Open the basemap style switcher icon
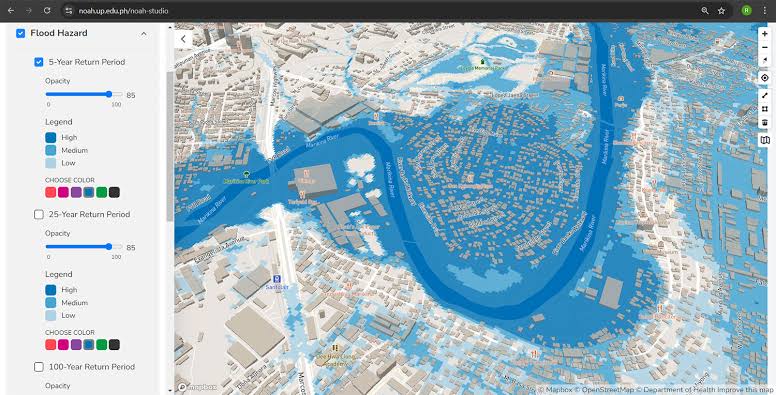 coord(765,141)
